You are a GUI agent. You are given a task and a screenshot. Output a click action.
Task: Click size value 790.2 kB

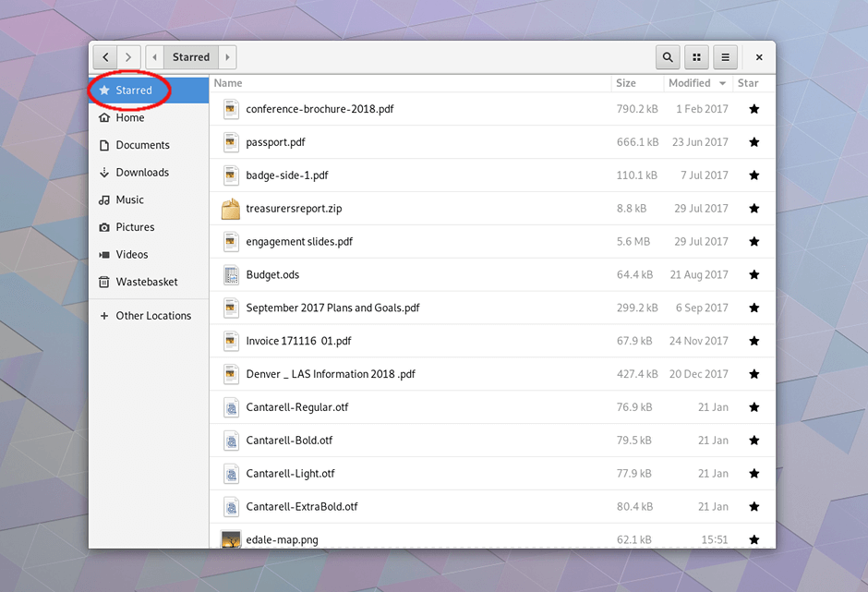(x=637, y=109)
